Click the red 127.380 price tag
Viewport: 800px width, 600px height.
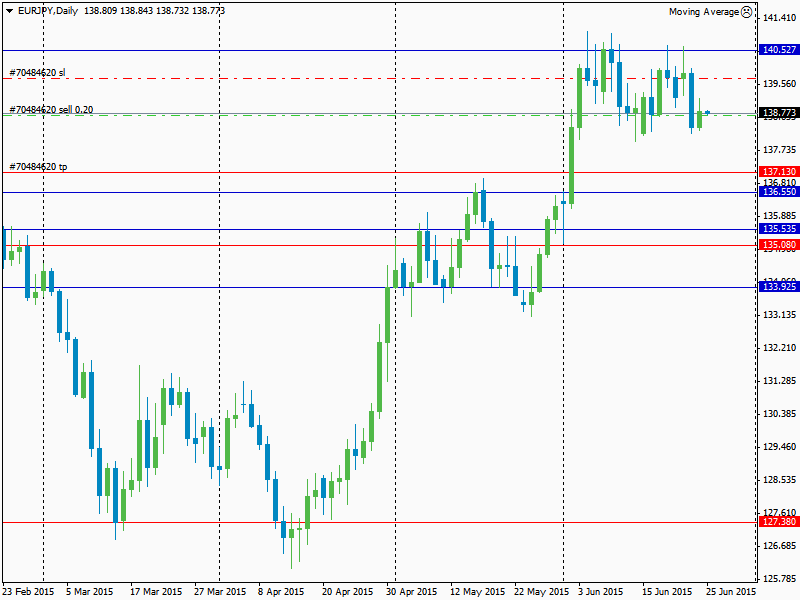[x=779, y=521]
